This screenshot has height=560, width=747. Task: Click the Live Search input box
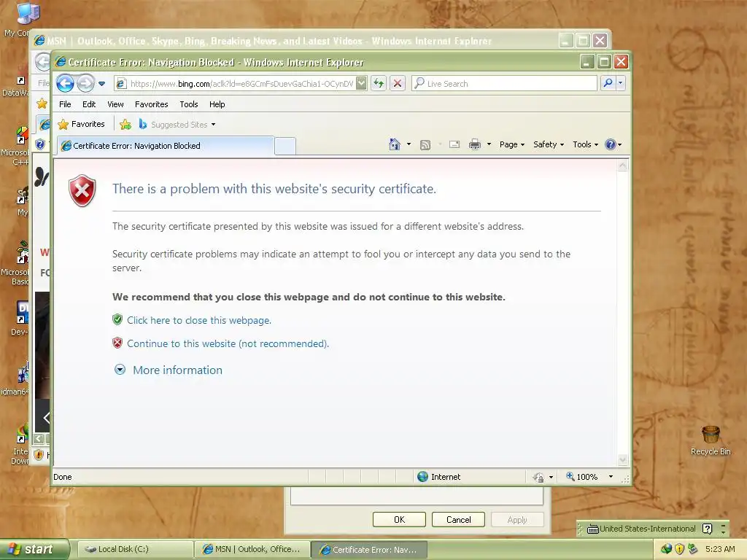[x=504, y=83]
